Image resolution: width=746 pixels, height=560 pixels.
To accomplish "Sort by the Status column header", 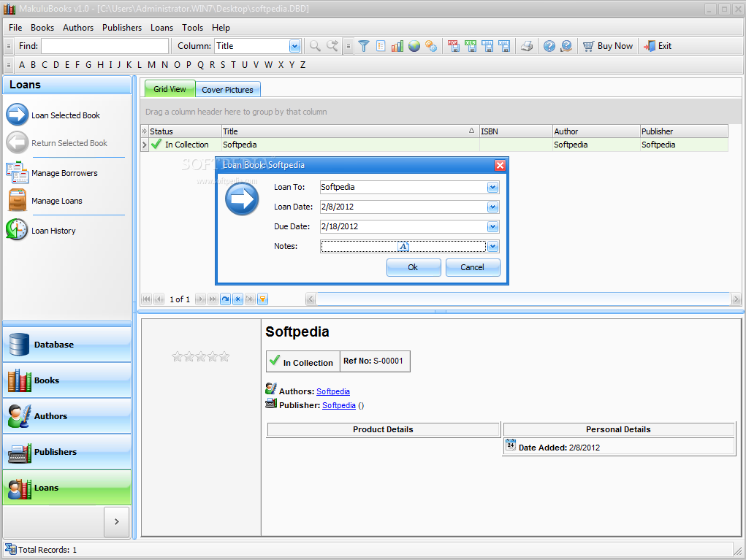I will coord(185,131).
